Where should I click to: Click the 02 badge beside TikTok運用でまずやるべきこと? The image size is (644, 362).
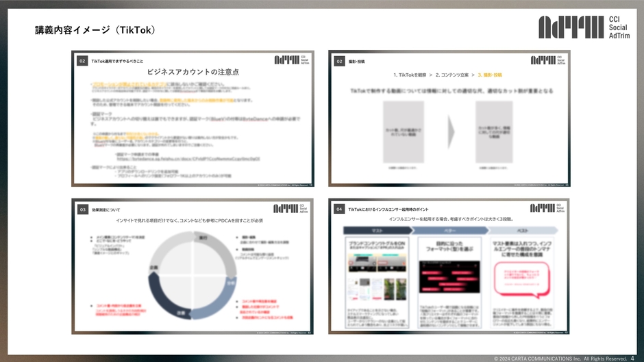[82, 61]
